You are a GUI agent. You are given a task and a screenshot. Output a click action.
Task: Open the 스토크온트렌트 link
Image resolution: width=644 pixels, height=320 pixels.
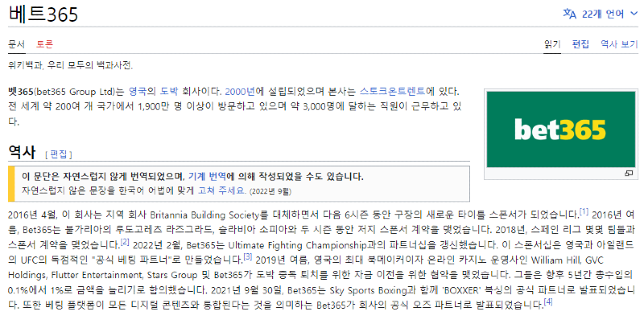pos(392,91)
